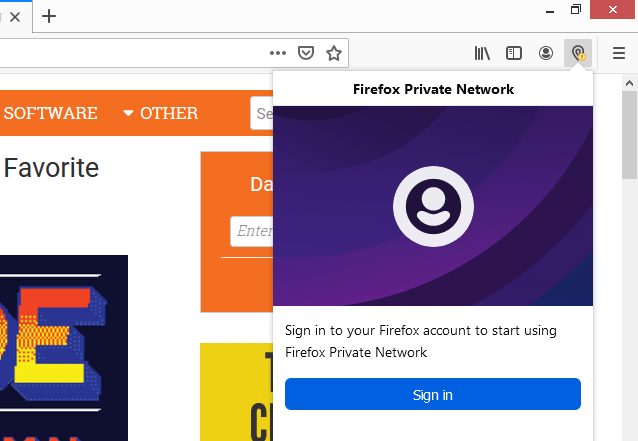Click the page vertical scrollbar

(x=630, y=250)
